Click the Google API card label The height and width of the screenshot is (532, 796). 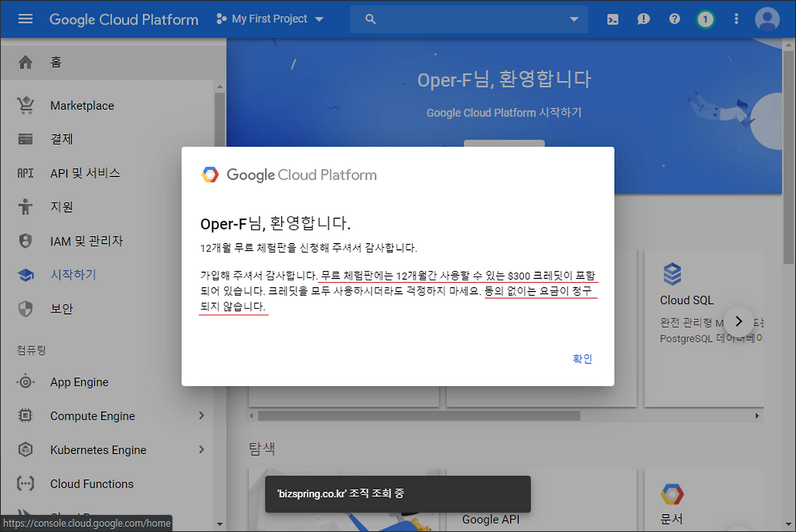point(491,519)
